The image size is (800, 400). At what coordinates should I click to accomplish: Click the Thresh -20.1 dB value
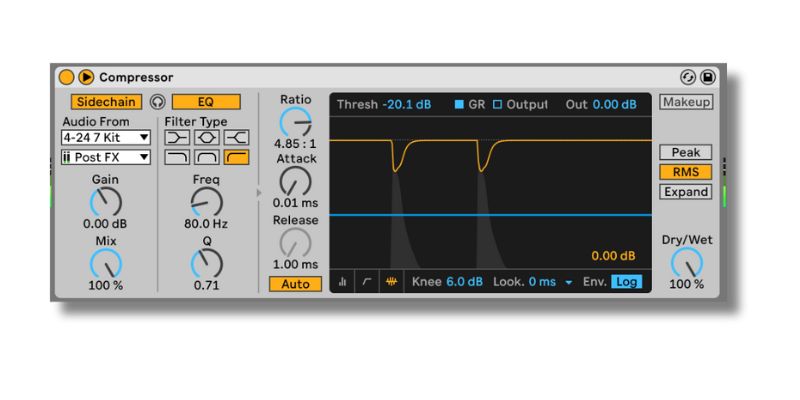click(407, 105)
